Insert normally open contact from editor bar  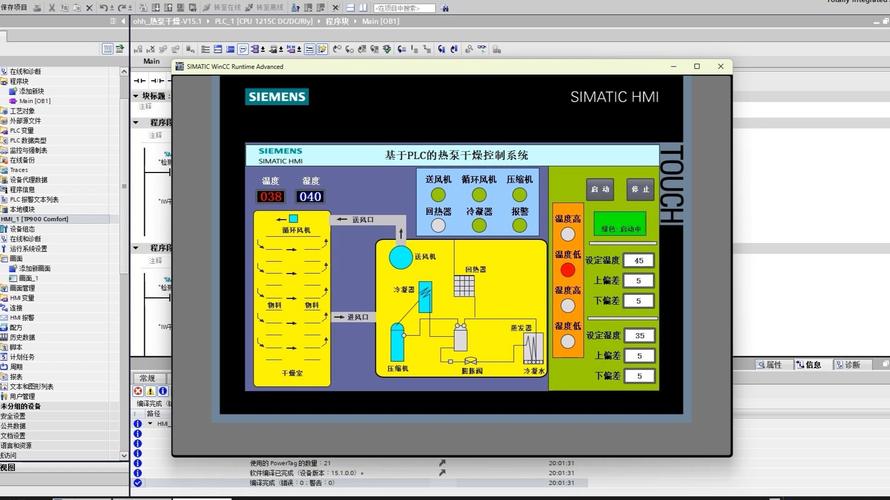(140, 81)
